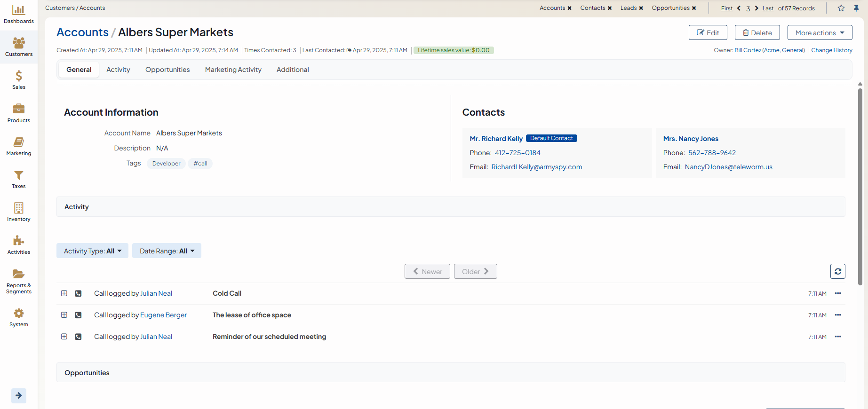This screenshot has height=409, width=868.
Task: Pin this page using the pushpin icon
Action: (x=856, y=8)
